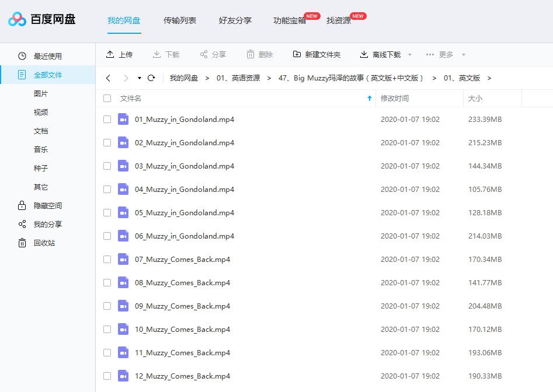Expand chevron after Big Muzzy breadcrumb
This screenshot has width=553, height=392.
point(434,78)
